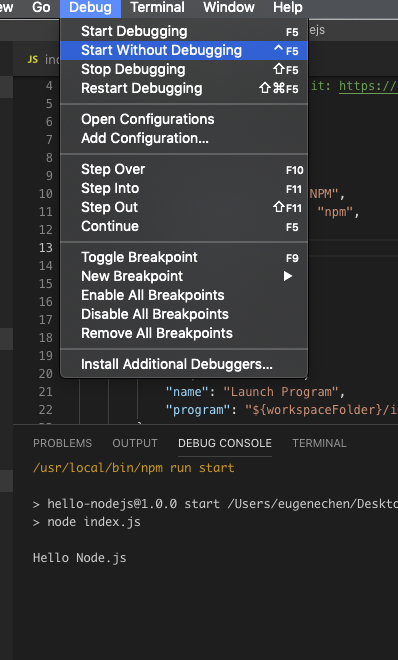Screen dimensions: 398x660
Task: Open the Go menu in menu bar
Action: [x=41, y=7]
